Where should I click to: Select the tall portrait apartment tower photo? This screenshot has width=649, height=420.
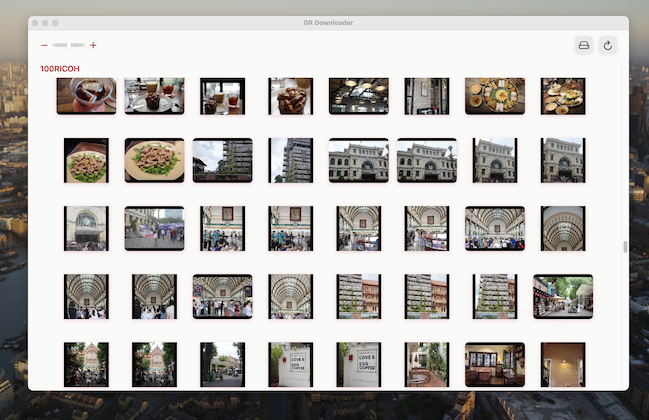[x=290, y=160]
